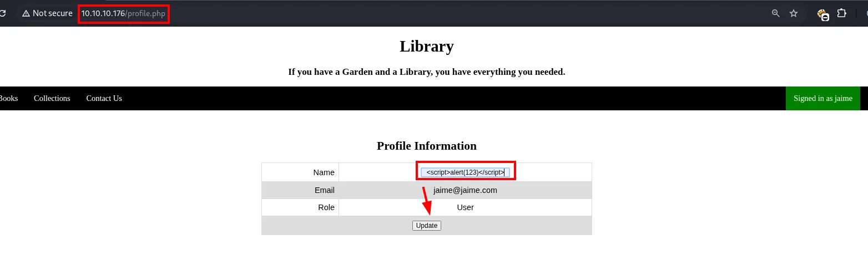
Task: Click the Name row label
Action: (x=324, y=172)
